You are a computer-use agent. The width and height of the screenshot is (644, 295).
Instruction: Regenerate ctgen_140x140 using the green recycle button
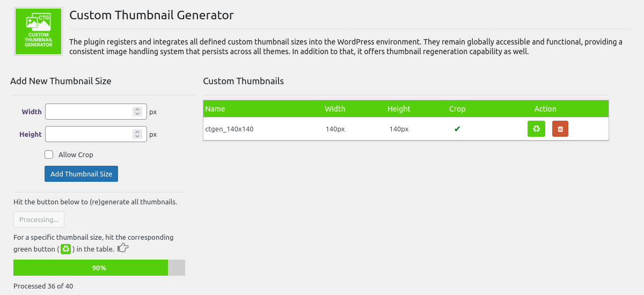click(x=536, y=129)
